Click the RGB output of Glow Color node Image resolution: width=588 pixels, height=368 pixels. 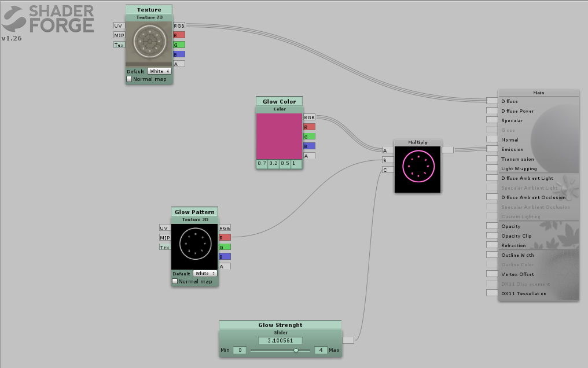tap(310, 117)
